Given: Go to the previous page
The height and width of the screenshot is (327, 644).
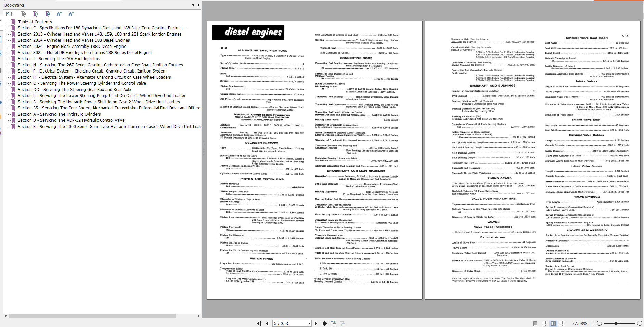Looking at the screenshot, I should pos(267,323).
